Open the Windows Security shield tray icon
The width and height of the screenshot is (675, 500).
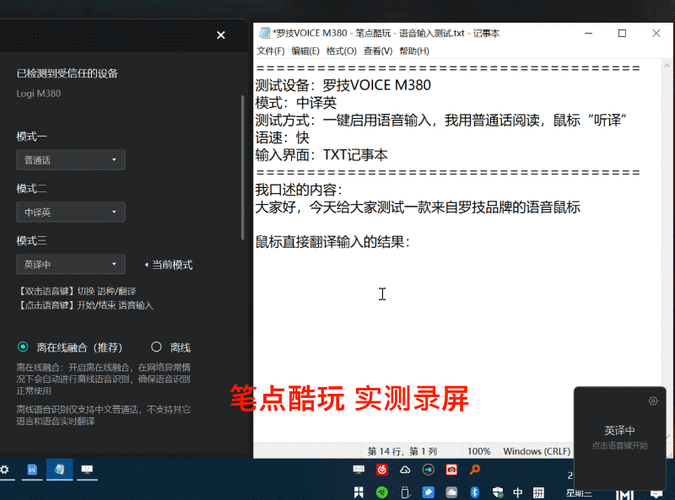point(498,492)
